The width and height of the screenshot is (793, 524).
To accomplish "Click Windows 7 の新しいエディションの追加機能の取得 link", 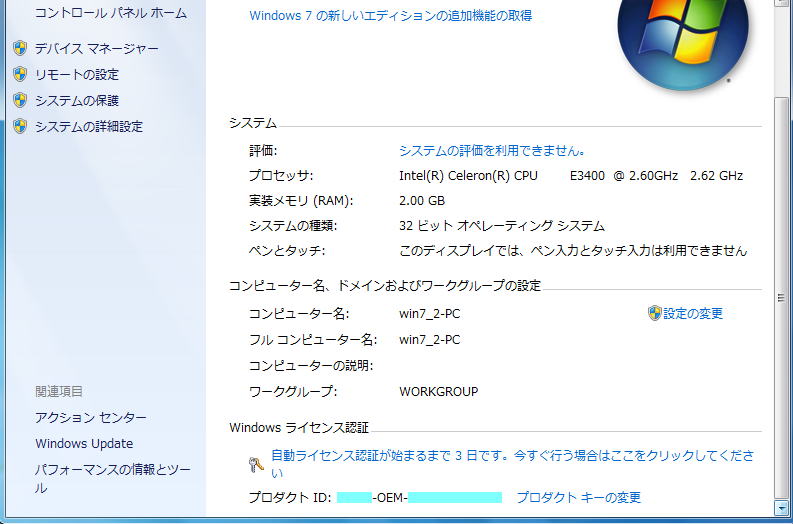I will pos(390,16).
